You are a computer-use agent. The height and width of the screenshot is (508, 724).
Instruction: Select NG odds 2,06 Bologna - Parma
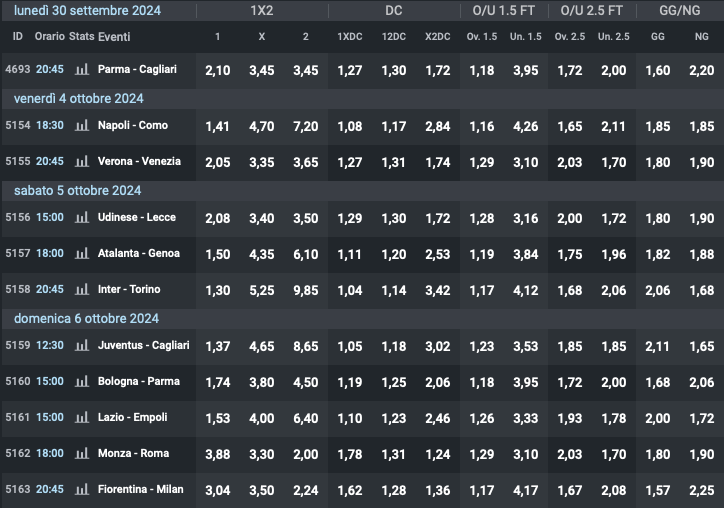(701, 382)
